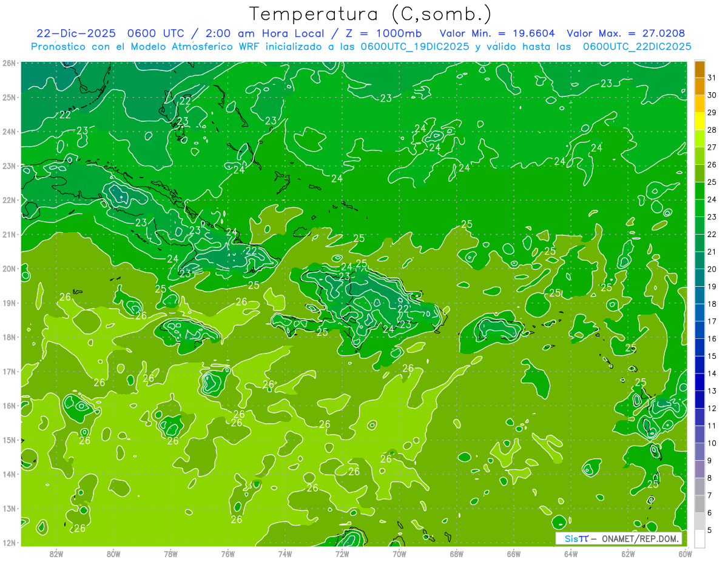
Task: Click the "15" label on the color scale
Action: click(712, 356)
